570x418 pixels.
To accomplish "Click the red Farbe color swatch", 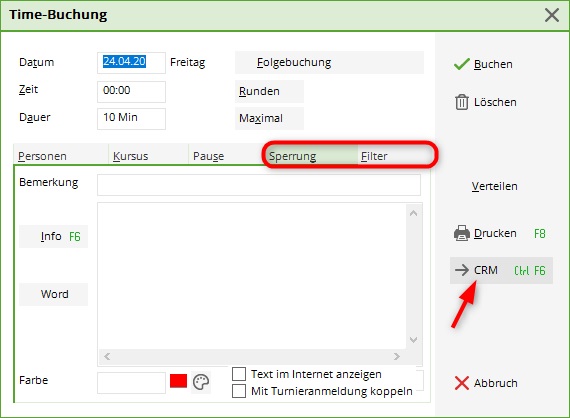I will click(178, 381).
